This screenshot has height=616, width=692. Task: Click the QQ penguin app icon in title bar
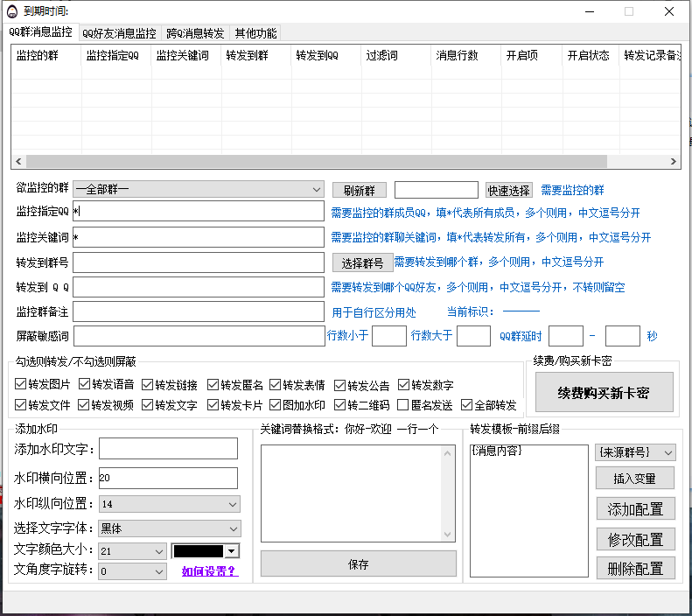click(10, 11)
